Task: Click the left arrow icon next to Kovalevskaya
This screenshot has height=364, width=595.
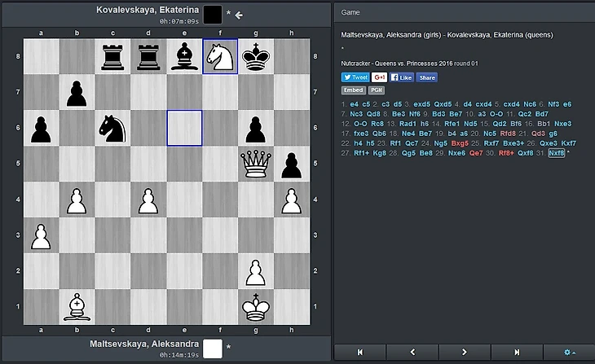Action: click(240, 15)
